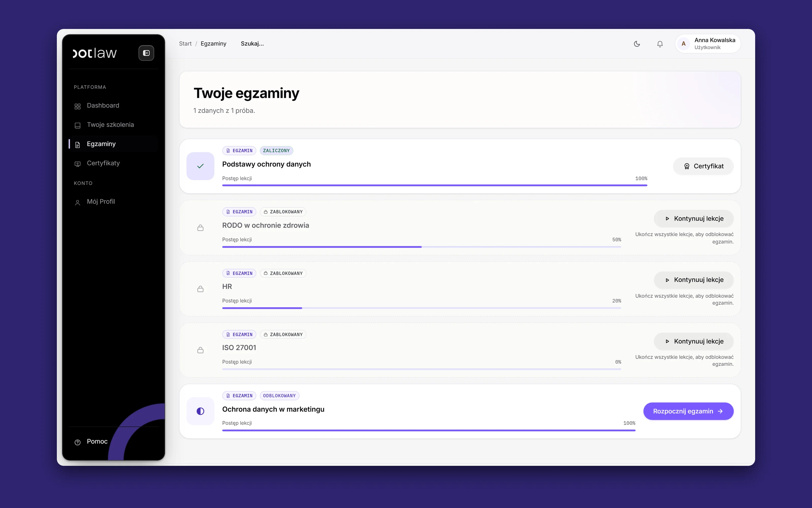This screenshot has width=812, height=508.
Task: Click the Egzaminy document icon in sidebar
Action: point(77,145)
